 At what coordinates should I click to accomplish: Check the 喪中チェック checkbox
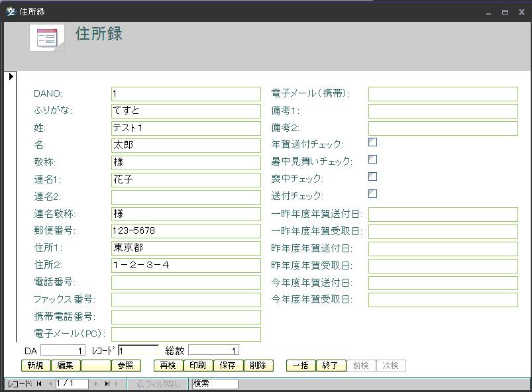(x=372, y=177)
